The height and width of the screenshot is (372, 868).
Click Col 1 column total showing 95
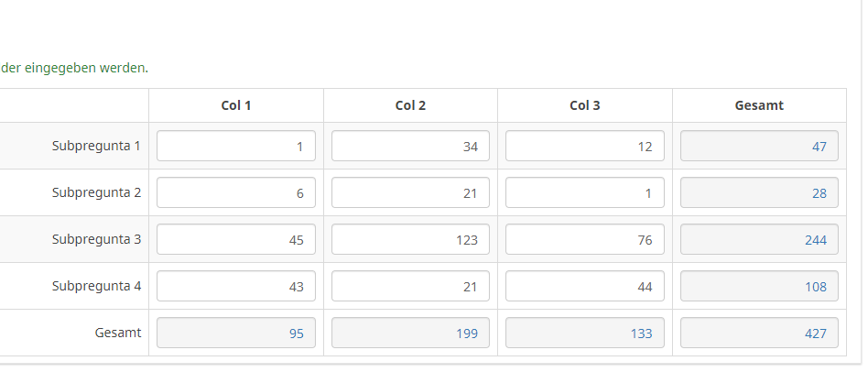point(236,333)
